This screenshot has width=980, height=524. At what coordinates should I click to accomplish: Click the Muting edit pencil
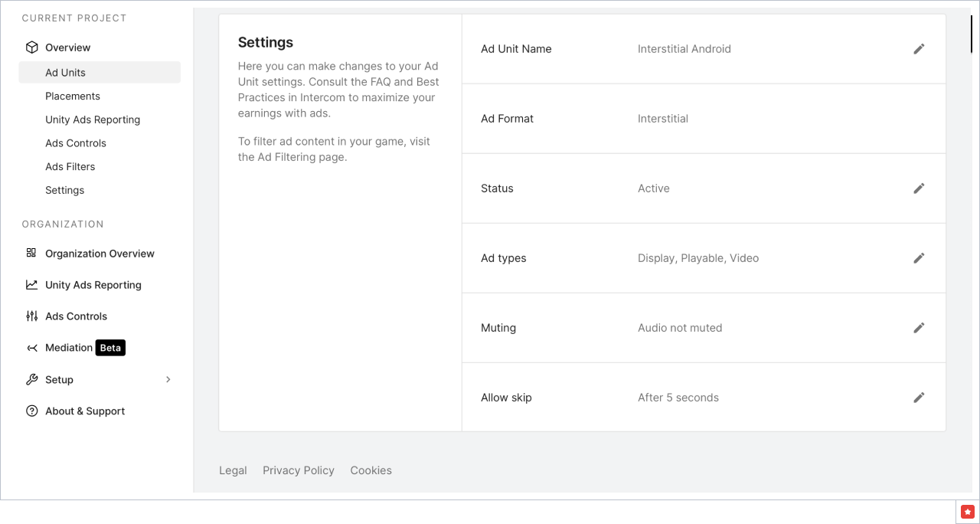pyautogui.click(x=919, y=328)
